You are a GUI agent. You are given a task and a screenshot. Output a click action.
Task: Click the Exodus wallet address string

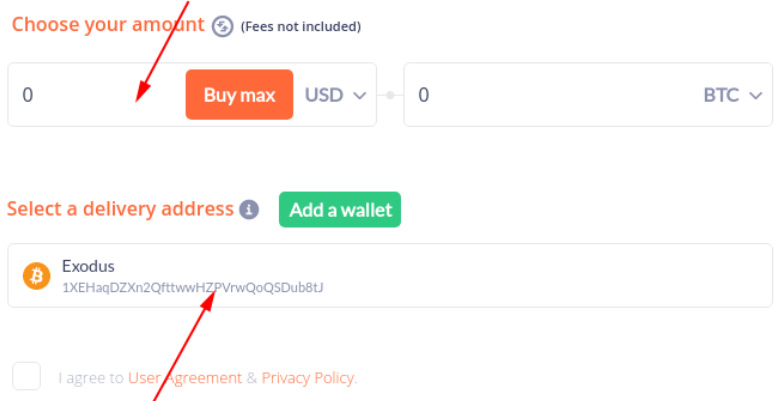(193, 287)
